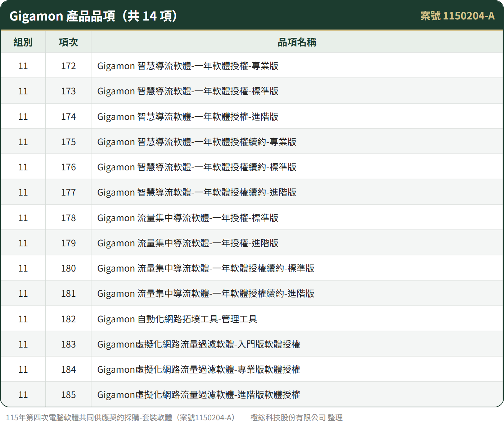The width and height of the screenshot is (504, 425).
Task: Click 'Gigamon 智慧導流軟體-一年軟體授權-進階版'
Action: (188, 117)
